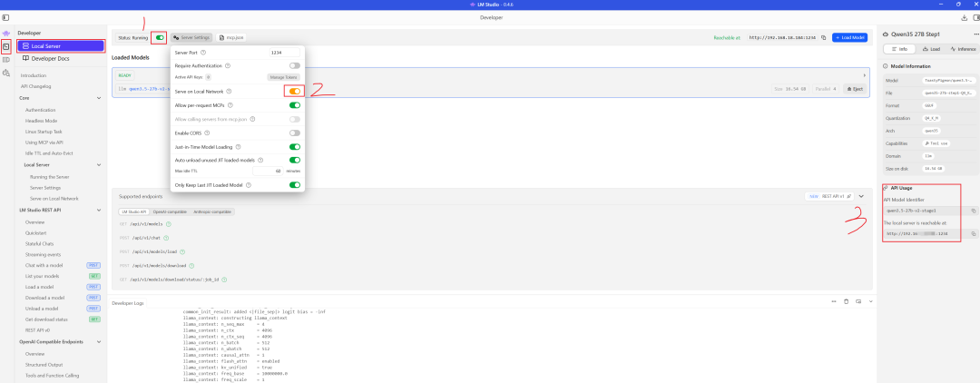
Task: Copy the reachable server address
Action: (x=973, y=234)
